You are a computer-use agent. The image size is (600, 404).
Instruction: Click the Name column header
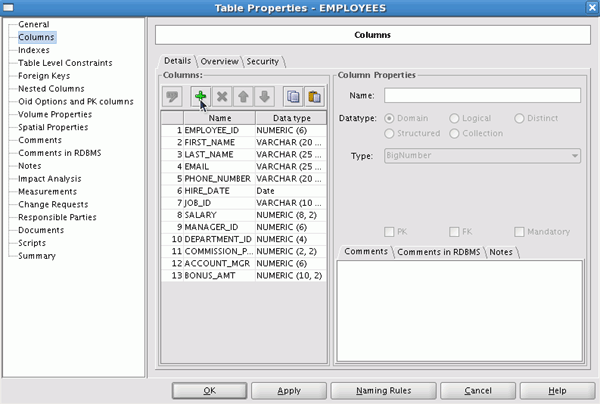point(220,118)
